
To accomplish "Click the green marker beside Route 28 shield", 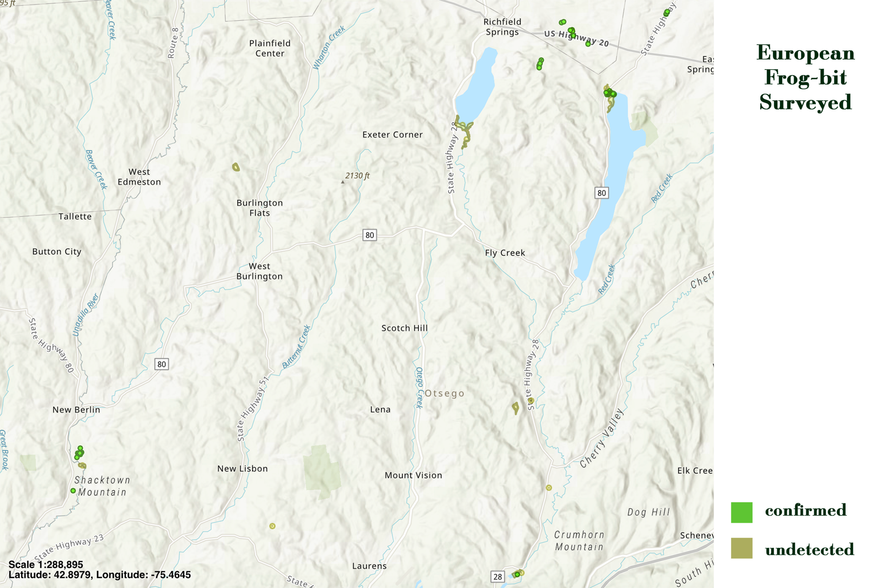I will (517, 574).
